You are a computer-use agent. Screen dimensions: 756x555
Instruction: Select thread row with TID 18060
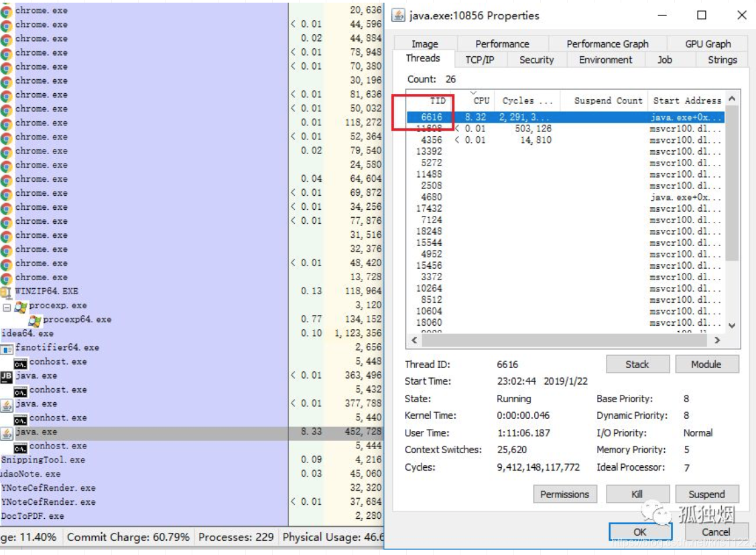565,322
